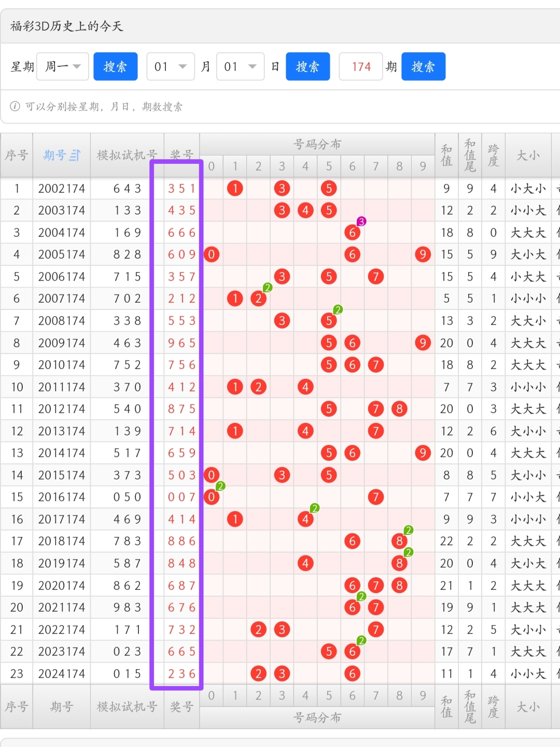Viewport: 560px width, 747px height.
Task: Select issue number 2009174
Action: 62,343
